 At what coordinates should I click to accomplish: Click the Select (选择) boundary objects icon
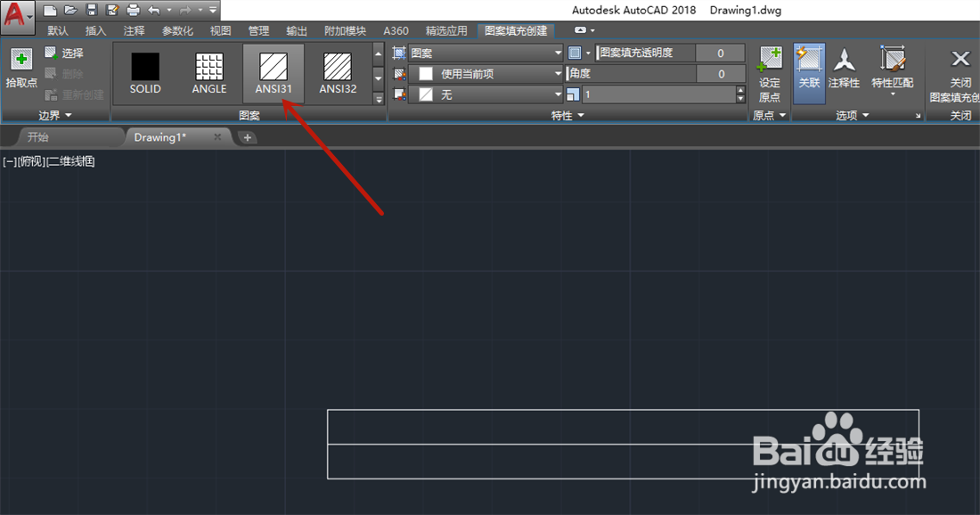(51, 53)
